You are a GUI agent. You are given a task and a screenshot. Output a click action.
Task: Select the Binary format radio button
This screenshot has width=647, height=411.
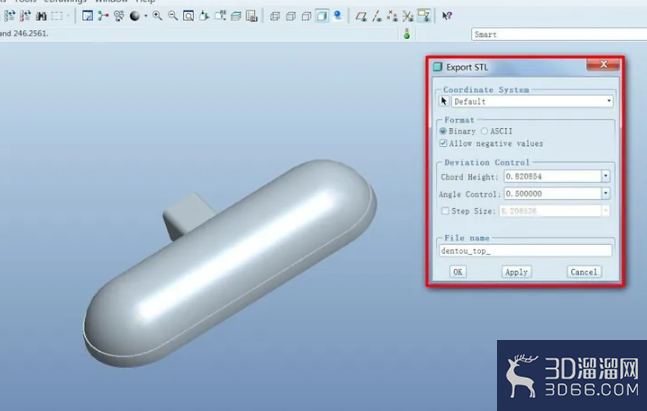tap(443, 131)
